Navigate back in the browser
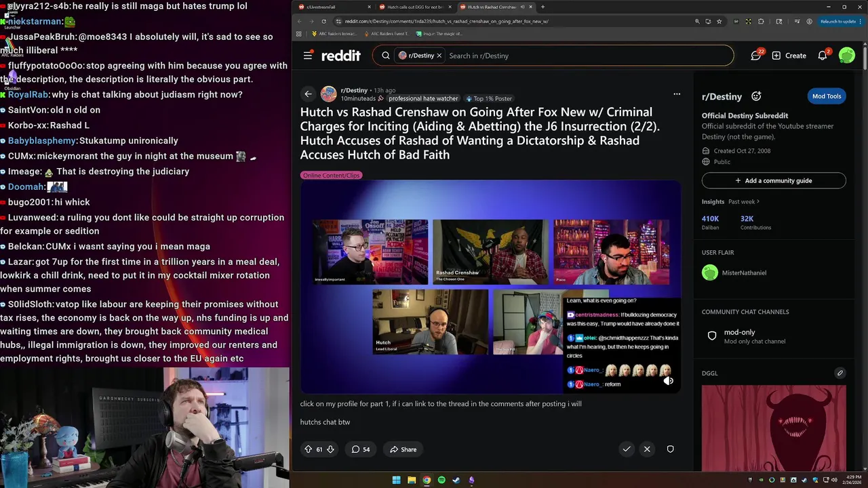 [300, 21]
